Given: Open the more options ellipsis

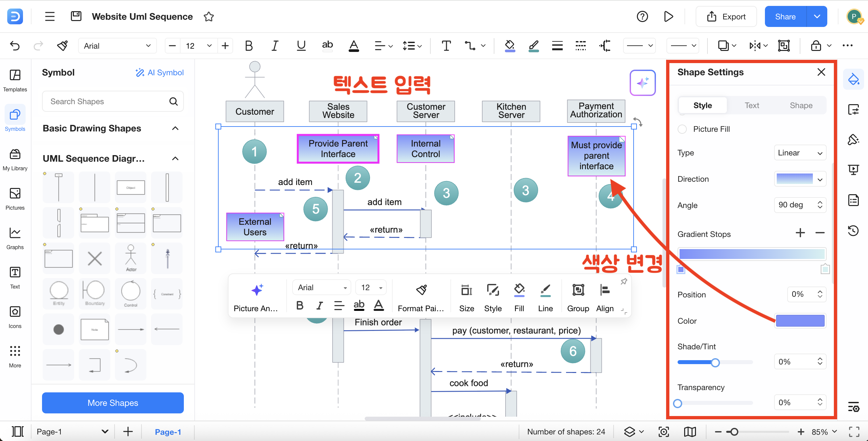Looking at the screenshot, I should 847,46.
